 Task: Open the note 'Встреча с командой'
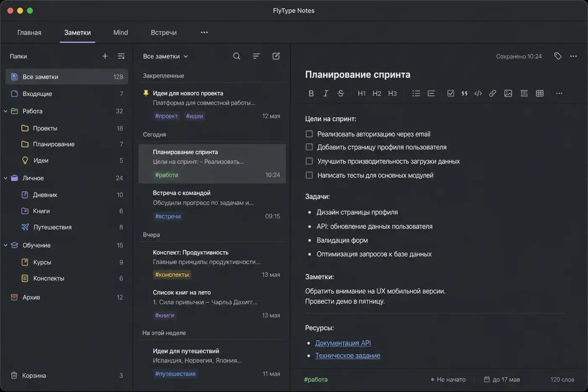[212, 204]
